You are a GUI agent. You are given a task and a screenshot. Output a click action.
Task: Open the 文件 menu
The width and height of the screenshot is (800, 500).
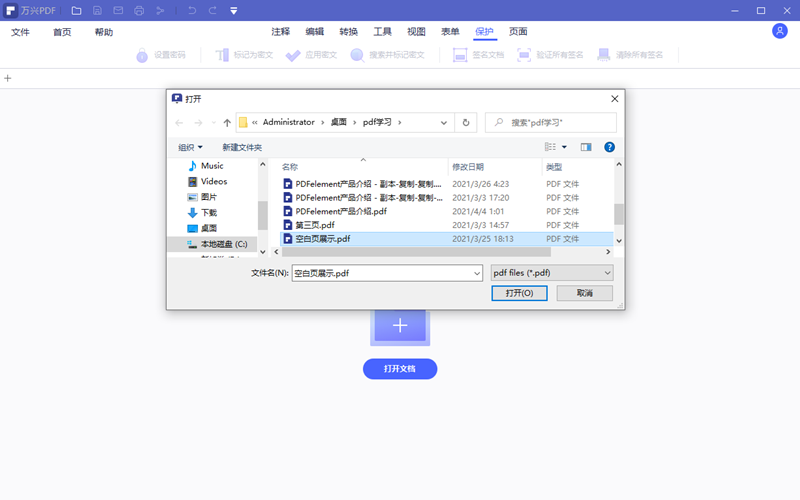[x=20, y=32]
